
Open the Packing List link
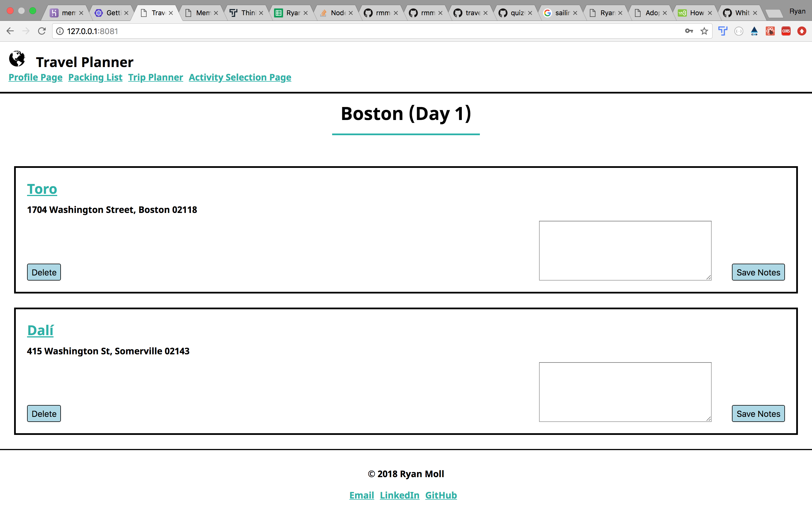pos(95,77)
